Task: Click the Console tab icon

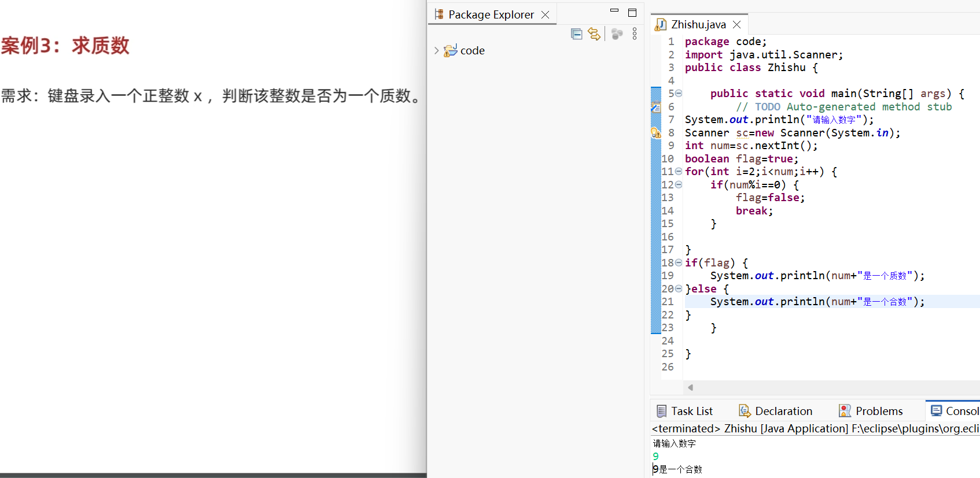Action: [936, 410]
